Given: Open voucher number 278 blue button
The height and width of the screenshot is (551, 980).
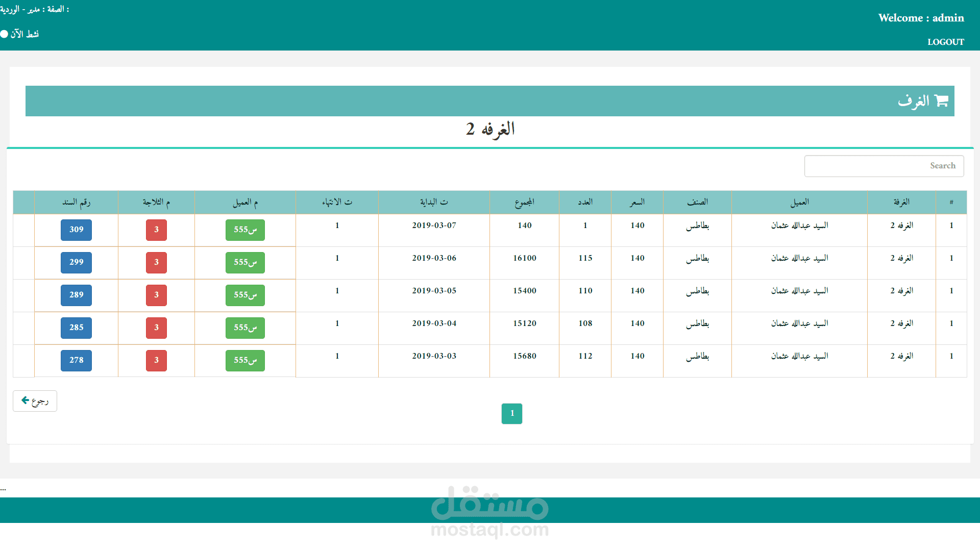Looking at the screenshot, I should coord(76,360).
